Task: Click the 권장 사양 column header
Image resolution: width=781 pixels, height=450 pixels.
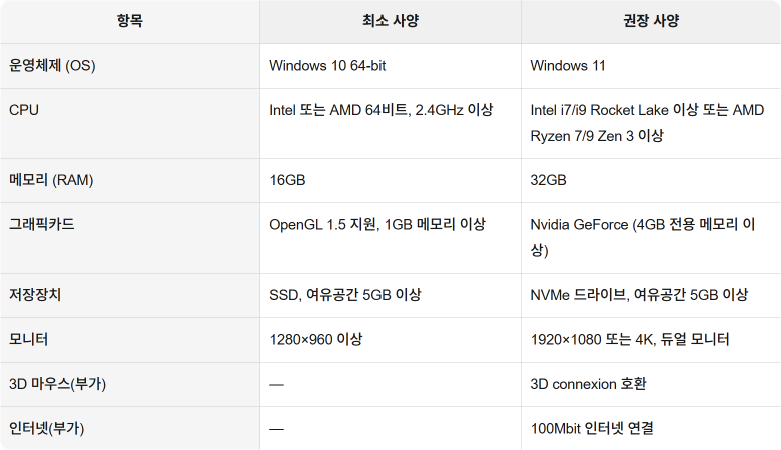Action: [x=651, y=21]
